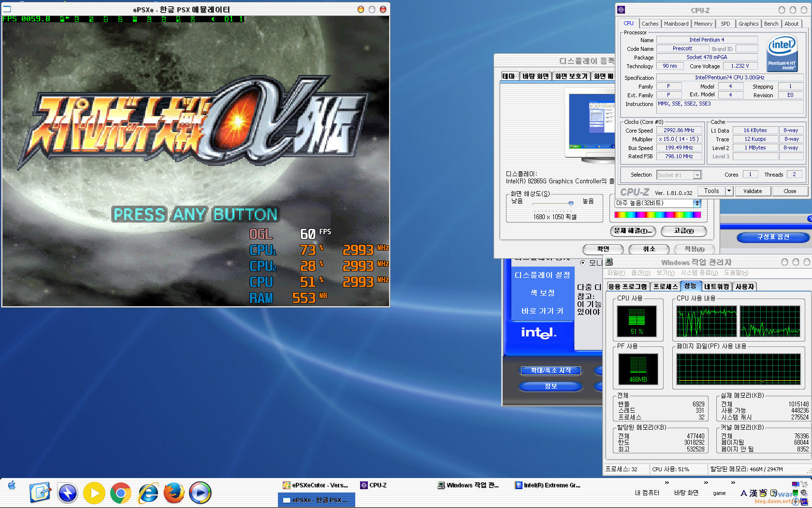Expand the Desktop toolbar chevron

pyautogui.click(x=706, y=483)
